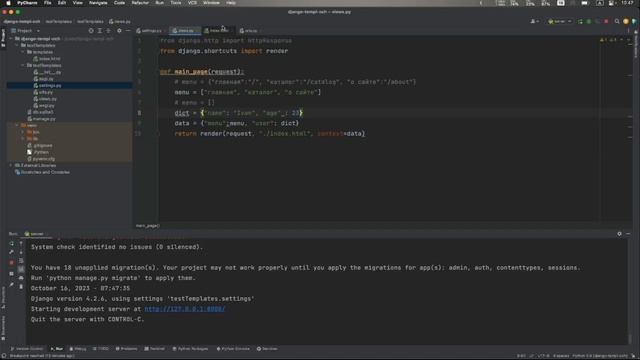Open the development server URL link

coord(184,309)
